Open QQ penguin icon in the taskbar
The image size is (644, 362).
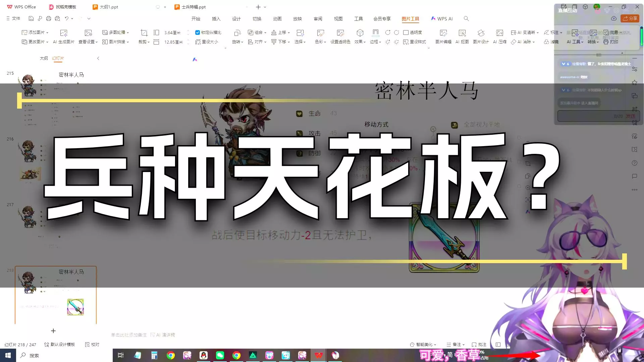click(x=204, y=355)
